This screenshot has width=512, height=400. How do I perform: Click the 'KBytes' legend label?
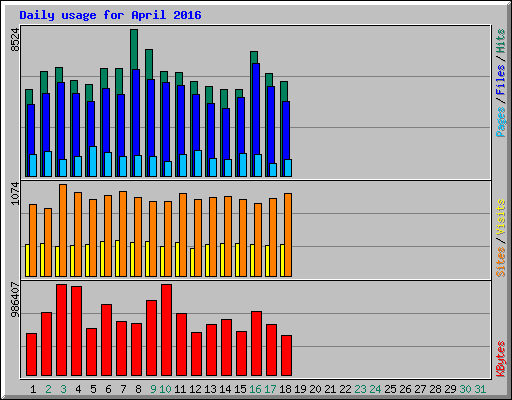501,359
